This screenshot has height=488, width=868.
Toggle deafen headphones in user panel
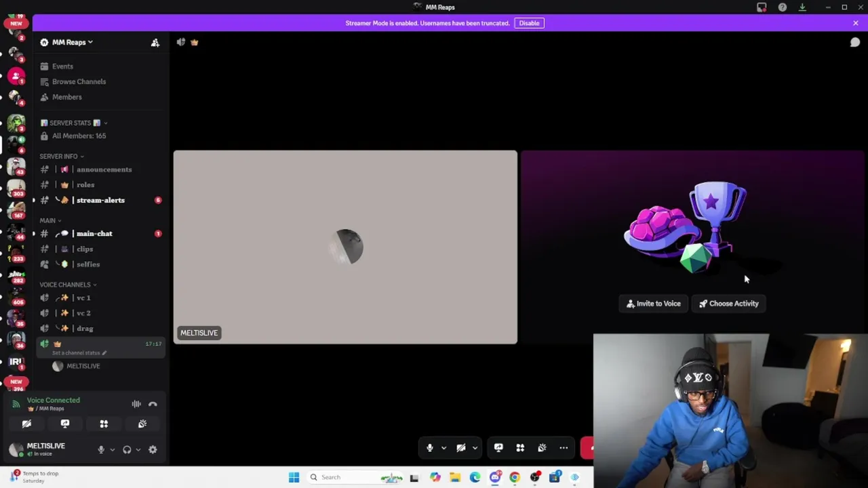pos(127,449)
